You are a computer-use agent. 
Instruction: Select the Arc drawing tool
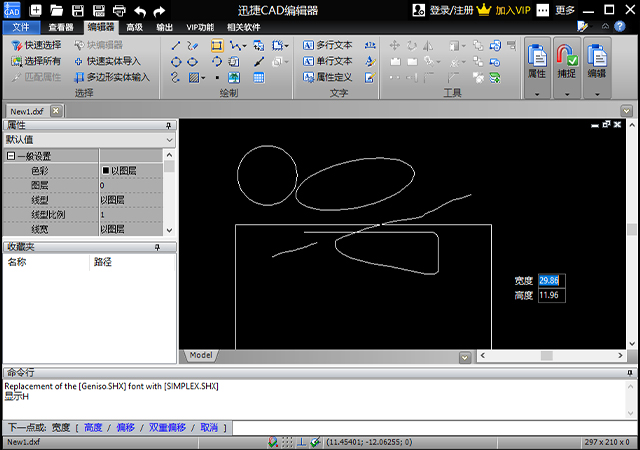217,62
